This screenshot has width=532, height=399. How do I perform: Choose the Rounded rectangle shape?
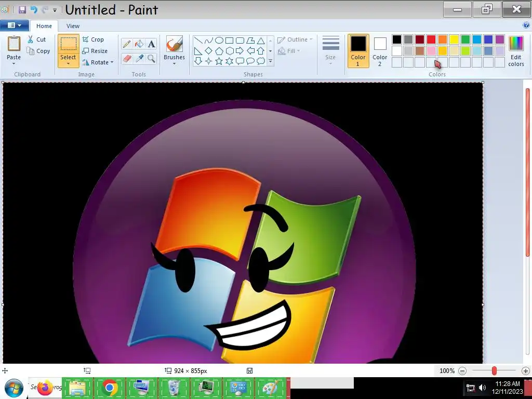point(240,41)
